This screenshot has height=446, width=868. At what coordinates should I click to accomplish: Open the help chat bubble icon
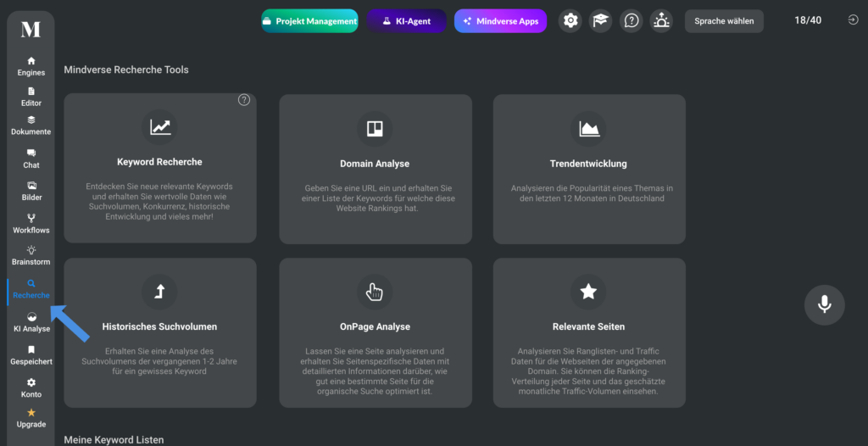[631, 21]
